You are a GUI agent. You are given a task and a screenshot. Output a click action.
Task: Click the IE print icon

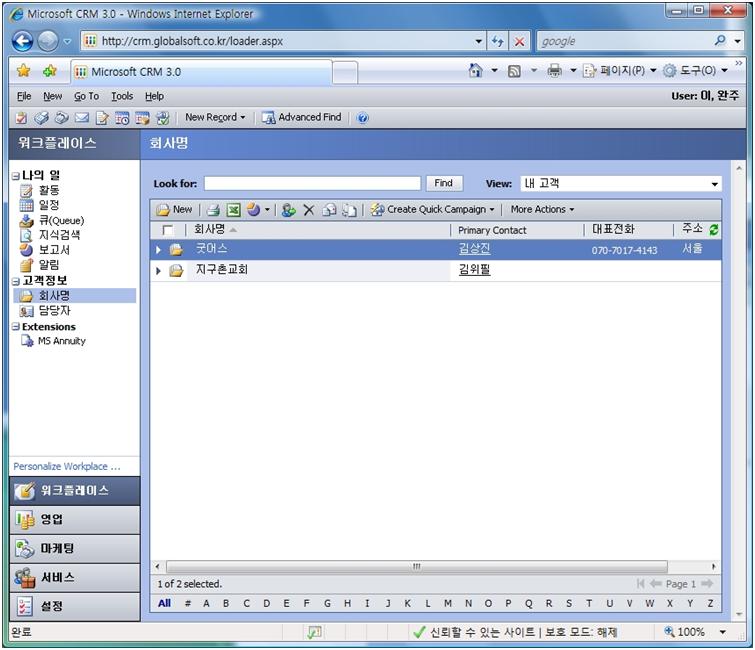click(x=555, y=71)
